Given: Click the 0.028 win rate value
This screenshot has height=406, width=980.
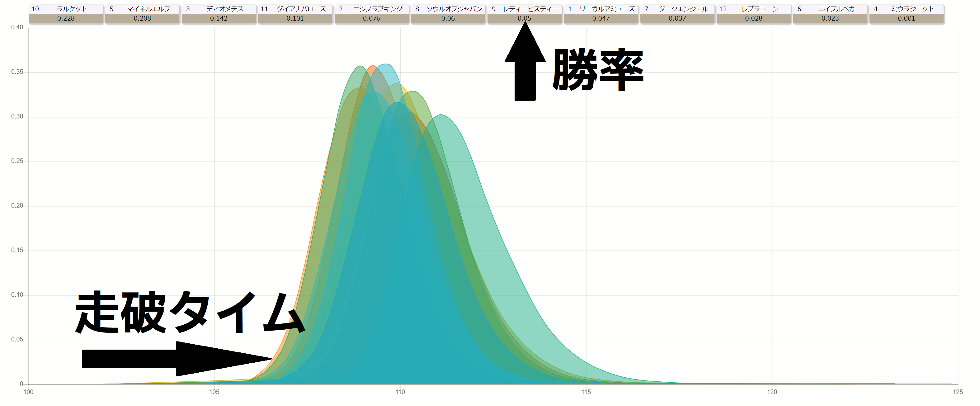Looking at the screenshot, I should pos(754,18).
